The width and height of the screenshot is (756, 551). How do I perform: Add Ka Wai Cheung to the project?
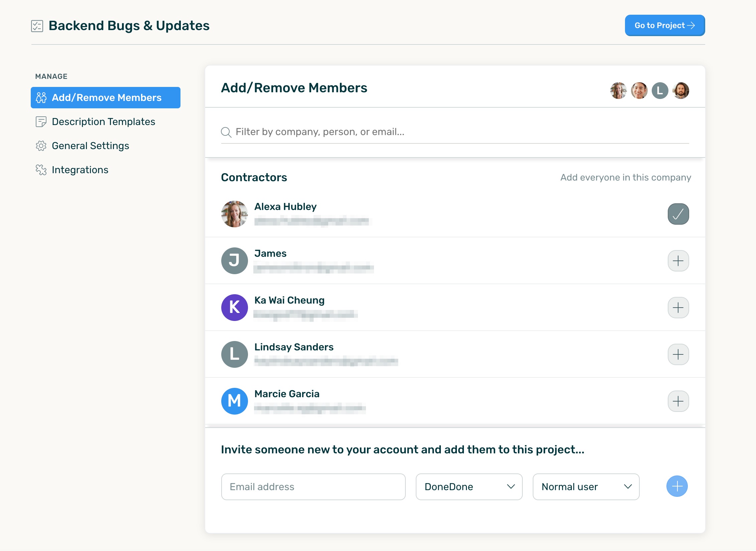[678, 308]
